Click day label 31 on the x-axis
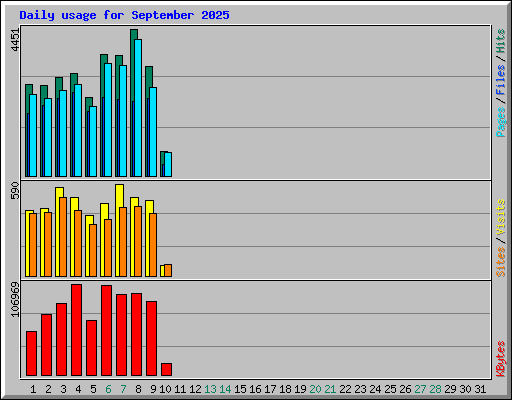Image resolution: width=512 pixels, height=400 pixels. [480, 389]
